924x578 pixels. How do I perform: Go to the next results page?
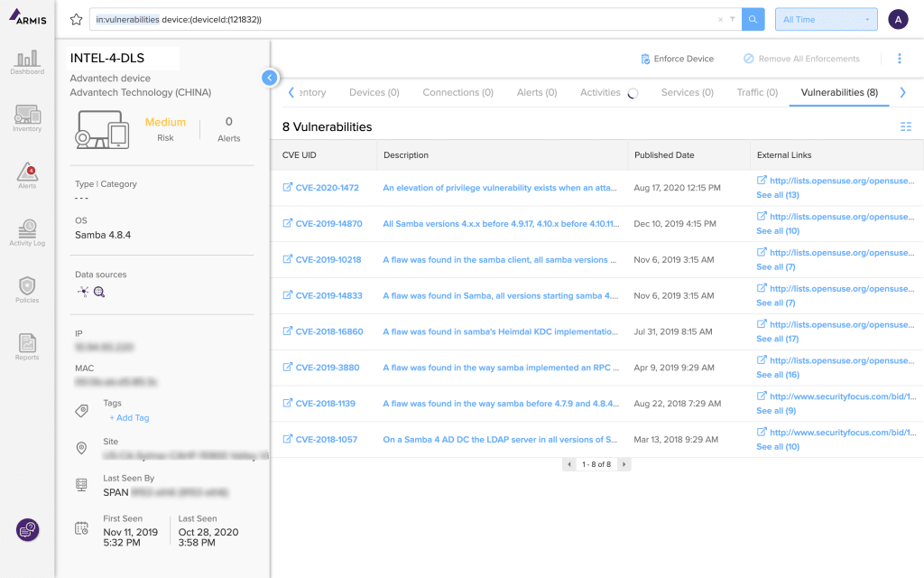click(624, 464)
